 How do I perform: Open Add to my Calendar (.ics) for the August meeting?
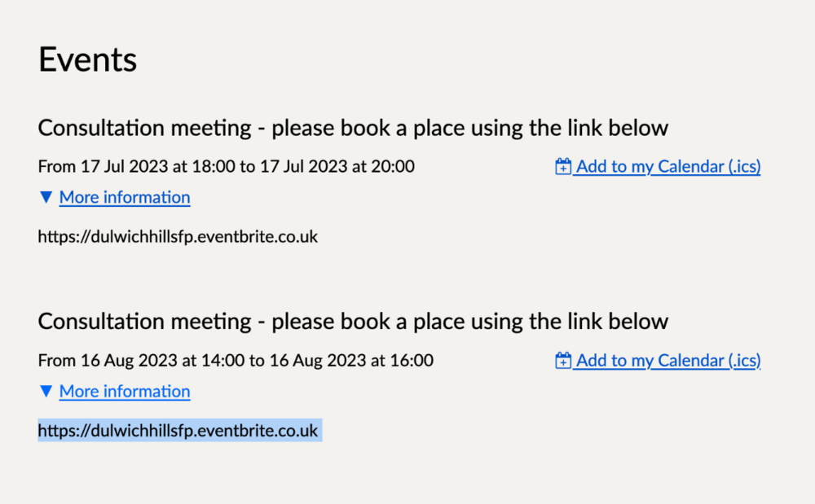tap(668, 360)
